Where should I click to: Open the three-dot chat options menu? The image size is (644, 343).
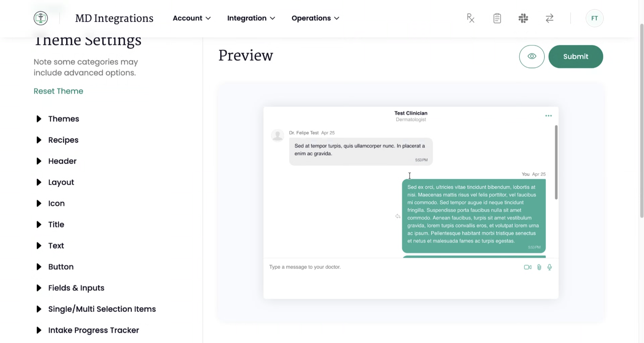[548, 116]
